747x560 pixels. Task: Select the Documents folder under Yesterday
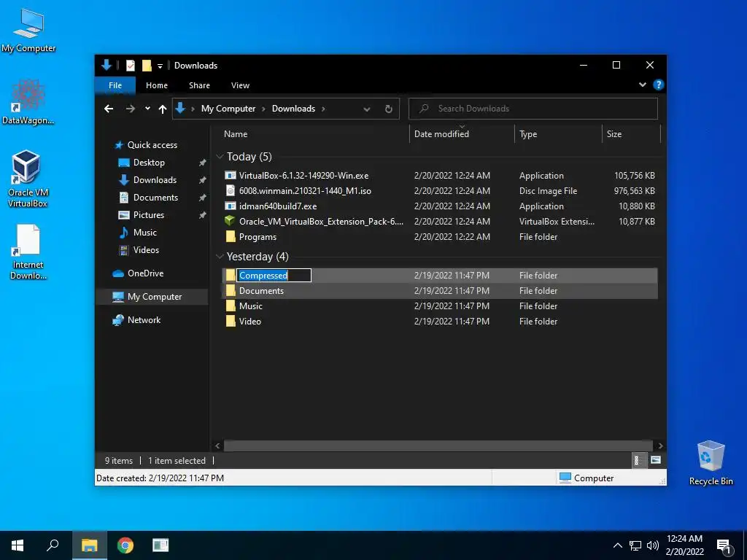point(440,290)
